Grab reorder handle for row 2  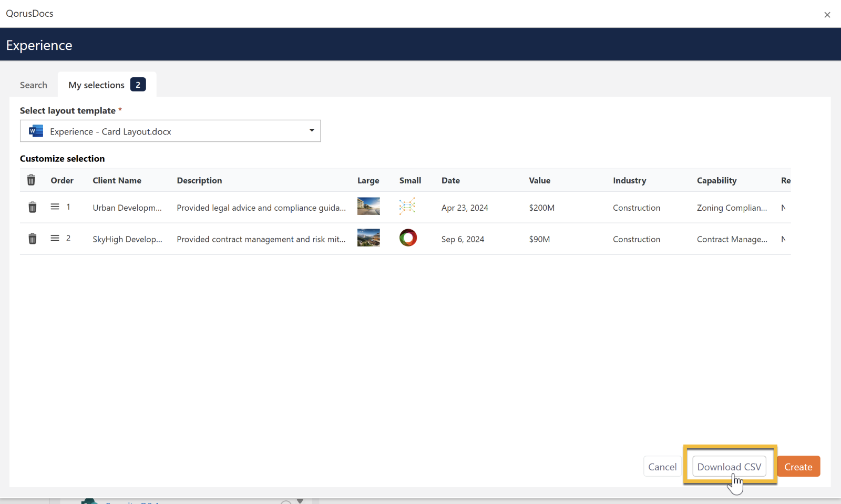[55, 238]
